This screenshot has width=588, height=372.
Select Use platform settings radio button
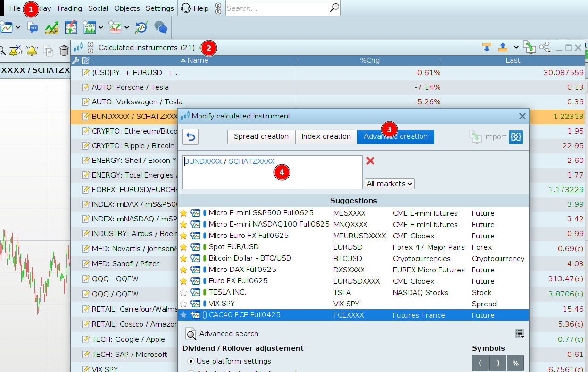[191, 361]
